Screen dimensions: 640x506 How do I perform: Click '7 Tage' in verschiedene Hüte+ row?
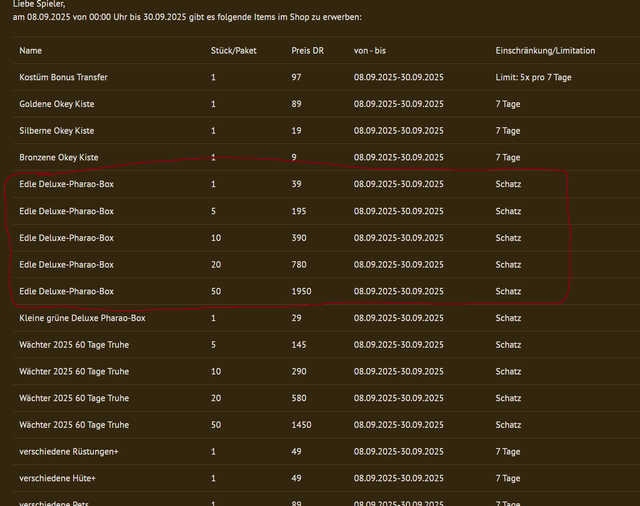508,478
